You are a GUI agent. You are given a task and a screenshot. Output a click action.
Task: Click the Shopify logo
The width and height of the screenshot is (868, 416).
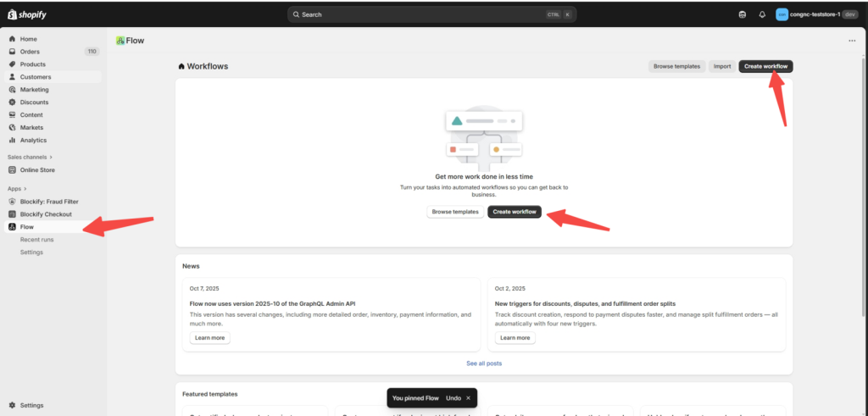click(x=26, y=15)
